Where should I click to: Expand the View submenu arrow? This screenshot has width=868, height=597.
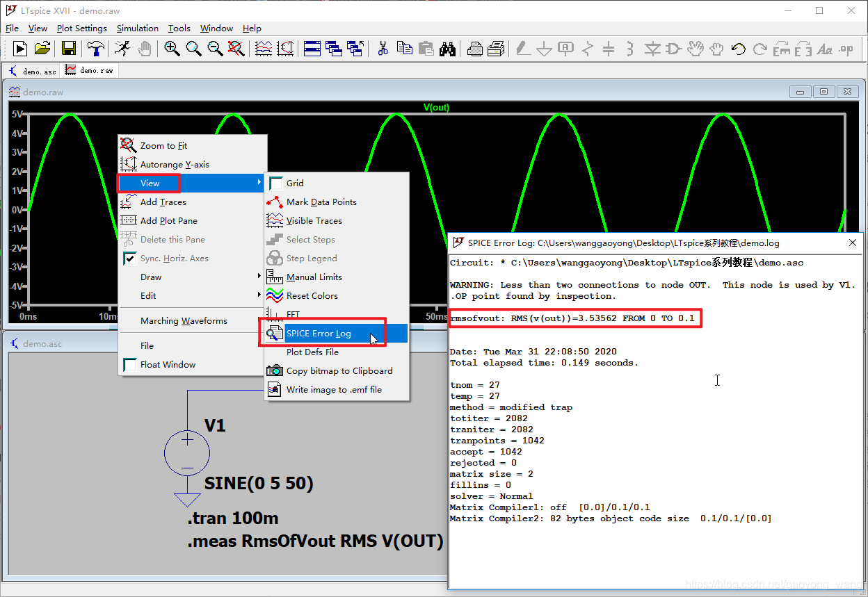(x=260, y=183)
